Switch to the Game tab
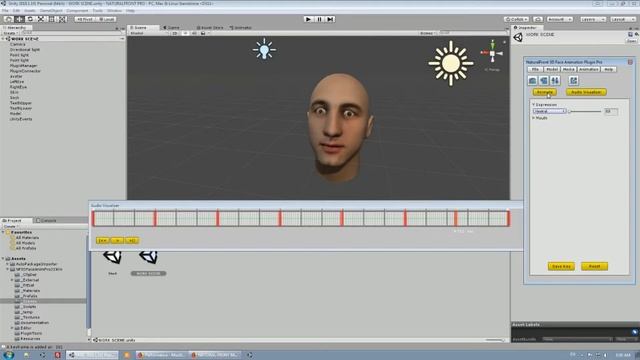Image resolution: width=640 pixels, height=360 pixels. pyautogui.click(x=172, y=28)
